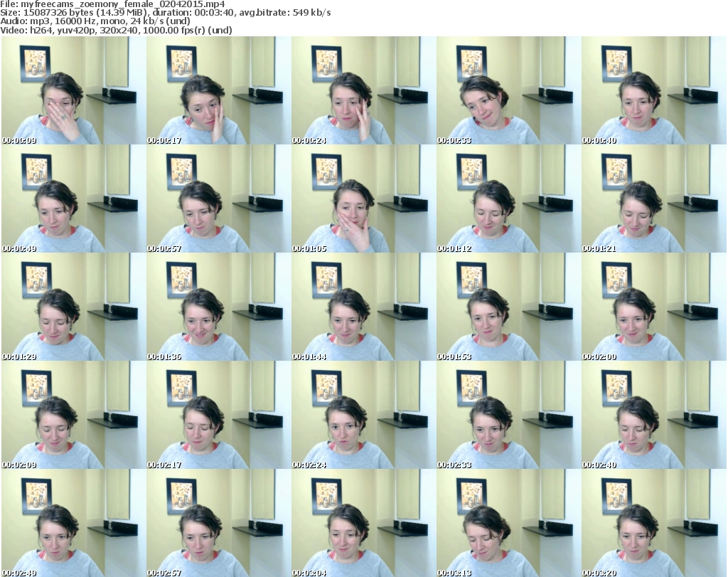Select the thumbnail timestamped 00:01:21
The height and width of the screenshot is (577, 728).
coord(654,198)
